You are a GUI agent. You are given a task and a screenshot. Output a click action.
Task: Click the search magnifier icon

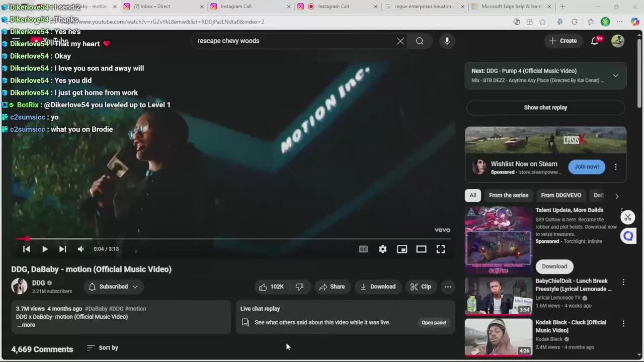(420, 41)
